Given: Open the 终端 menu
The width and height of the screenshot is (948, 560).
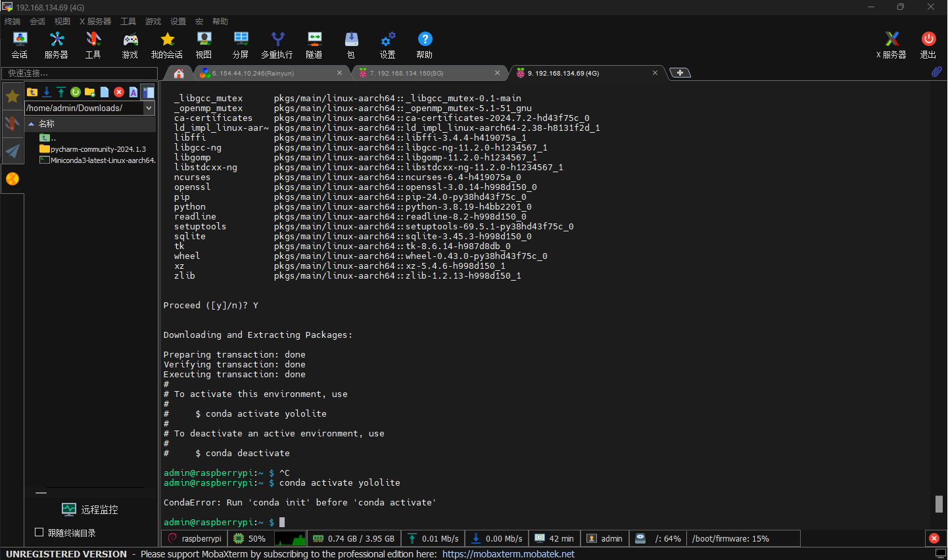Looking at the screenshot, I should click(12, 22).
